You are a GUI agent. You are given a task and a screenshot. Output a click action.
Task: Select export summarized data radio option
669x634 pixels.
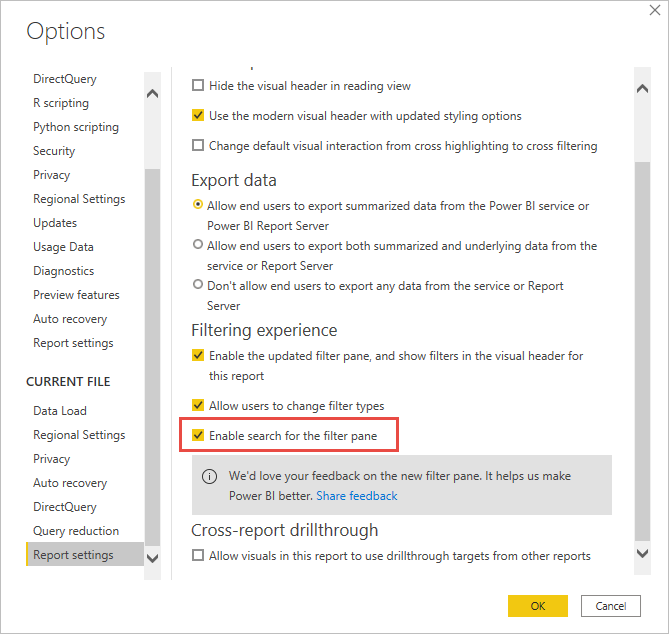coord(198,204)
